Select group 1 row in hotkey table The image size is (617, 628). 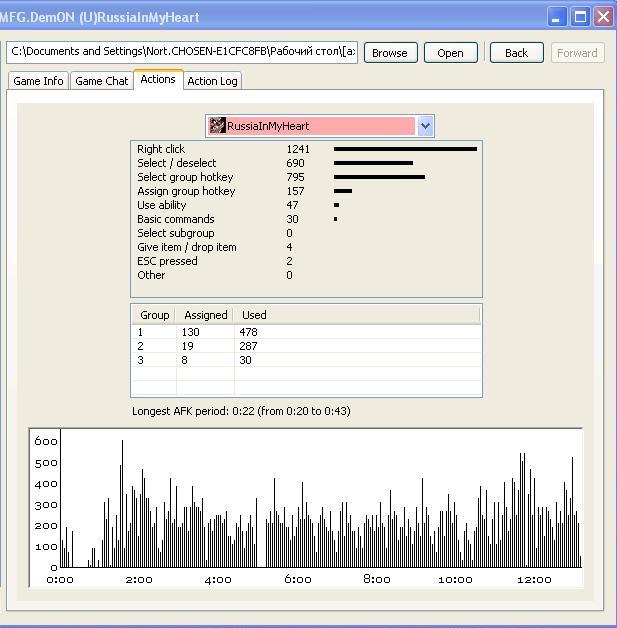coord(306,332)
